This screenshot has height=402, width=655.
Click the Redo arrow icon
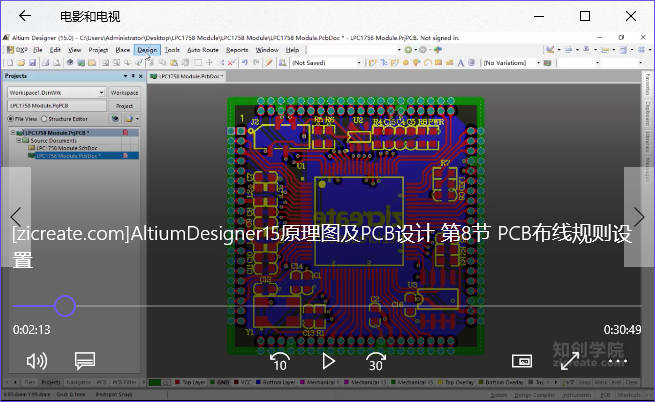coord(256,63)
